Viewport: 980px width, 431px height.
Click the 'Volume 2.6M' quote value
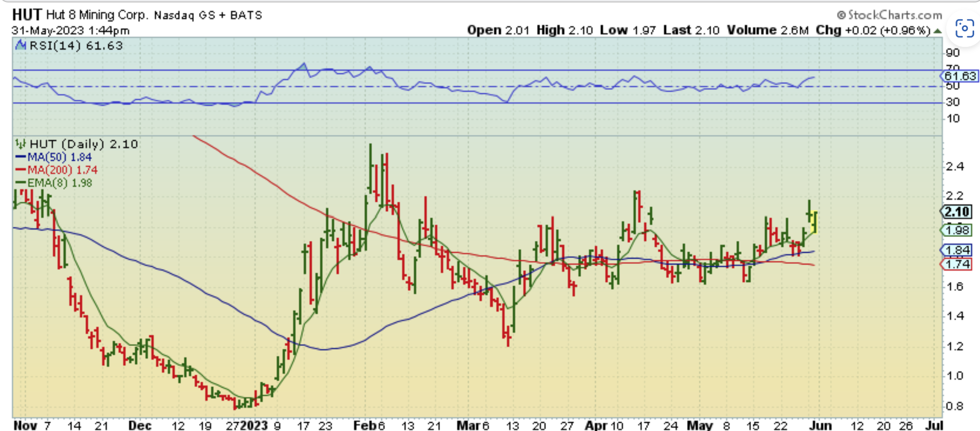(768, 30)
